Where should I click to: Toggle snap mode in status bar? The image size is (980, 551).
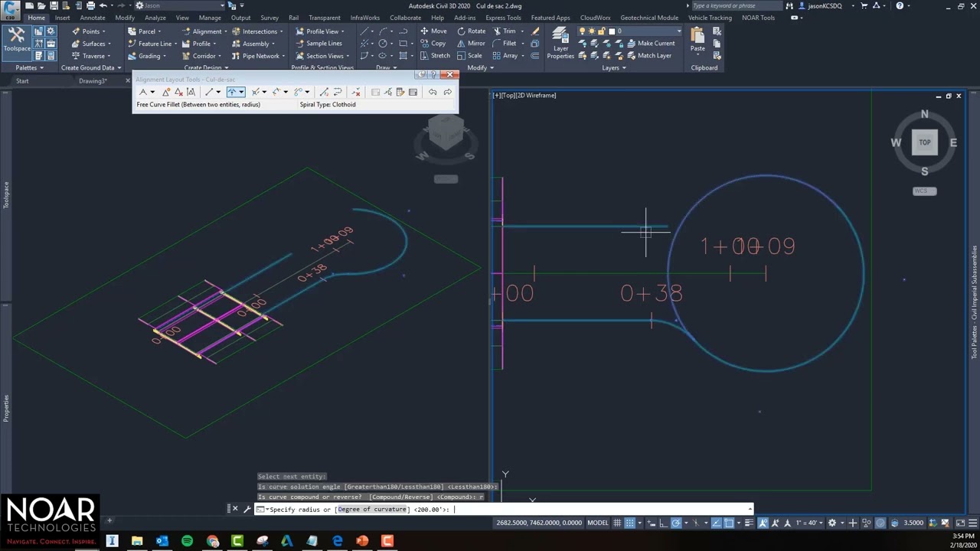tap(630, 523)
